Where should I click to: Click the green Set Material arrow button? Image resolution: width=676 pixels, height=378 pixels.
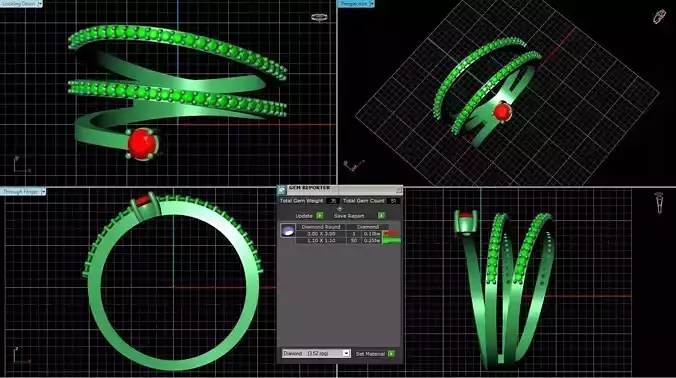tap(391, 353)
